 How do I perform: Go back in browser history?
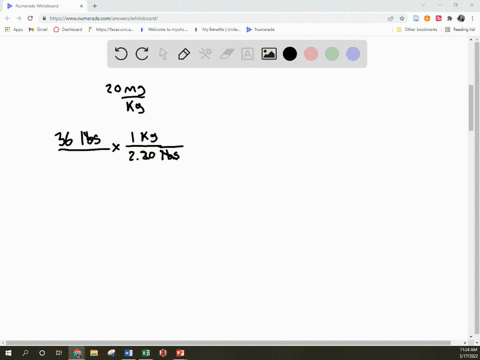[8, 18]
